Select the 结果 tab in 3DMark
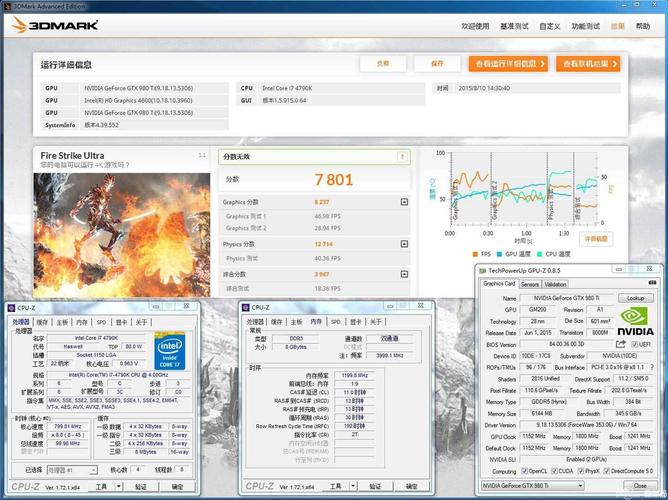The image size is (668, 500). (618, 26)
